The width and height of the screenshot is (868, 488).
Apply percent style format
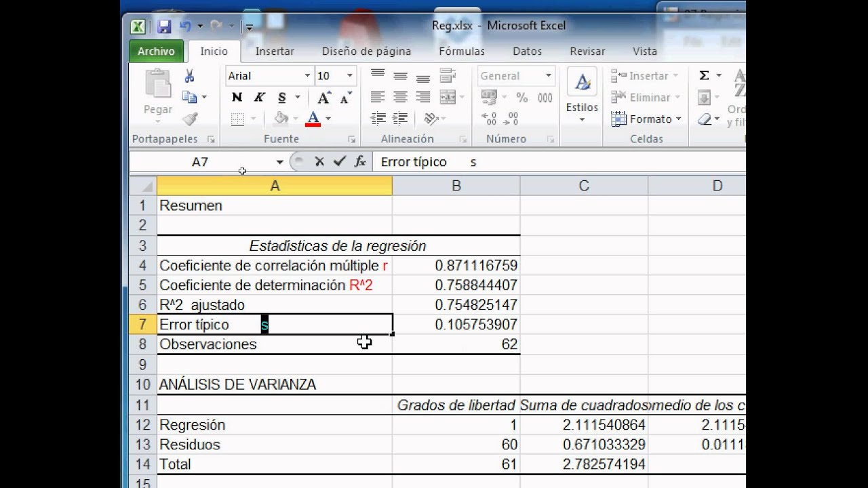pyautogui.click(x=521, y=98)
